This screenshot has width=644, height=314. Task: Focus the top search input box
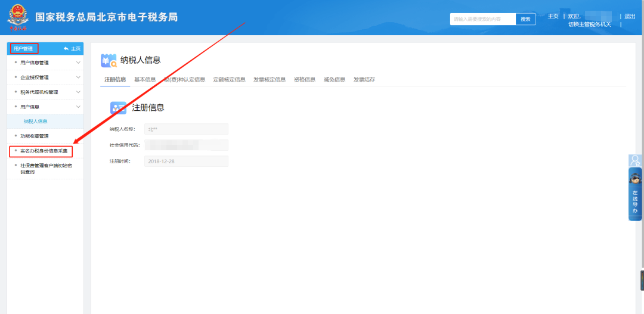482,19
